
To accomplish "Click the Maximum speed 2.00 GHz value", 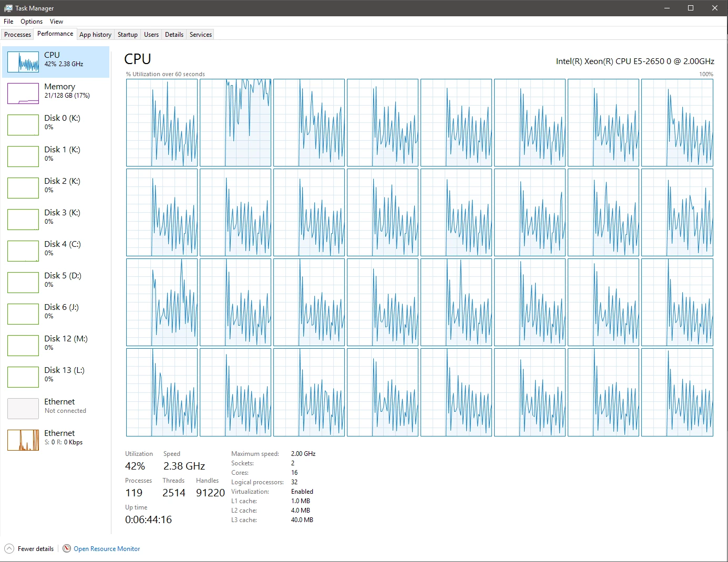I will pos(303,454).
